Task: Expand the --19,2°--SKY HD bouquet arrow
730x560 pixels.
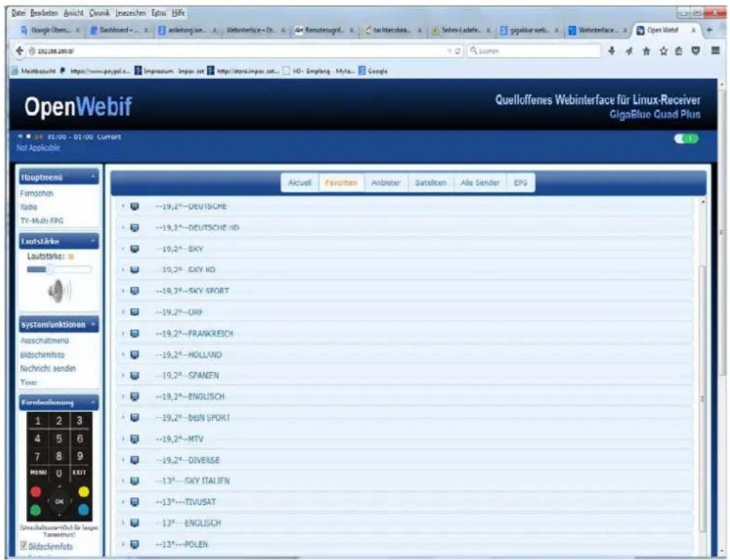Action: (123, 270)
